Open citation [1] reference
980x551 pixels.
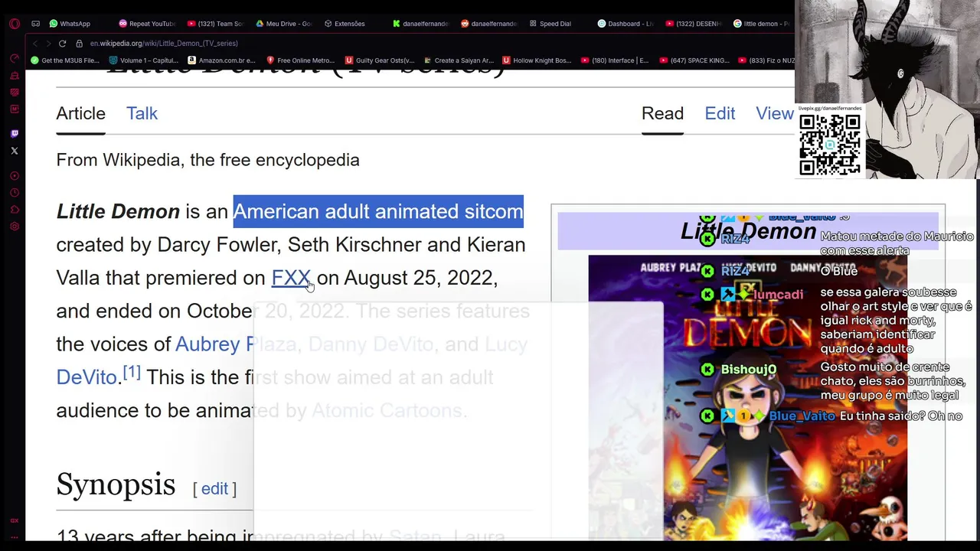(x=132, y=373)
